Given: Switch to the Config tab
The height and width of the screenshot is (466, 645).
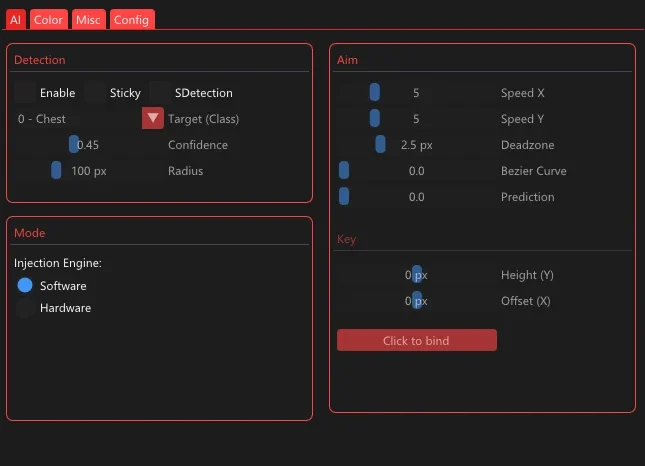Looking at the screenshot, I should pos(132,19).
